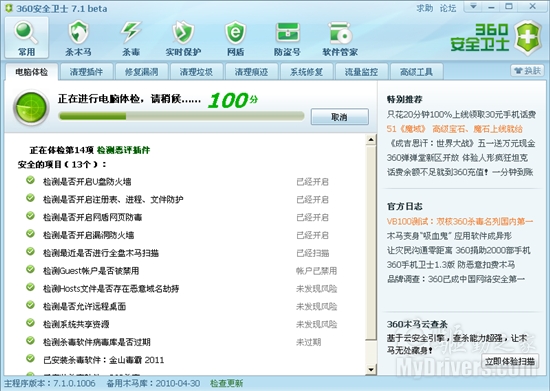Image resolution: width=550 pixels, height=391 pixels.
Task: Open the 实时保护 real-time protection icon
Action: coord(183,38)
